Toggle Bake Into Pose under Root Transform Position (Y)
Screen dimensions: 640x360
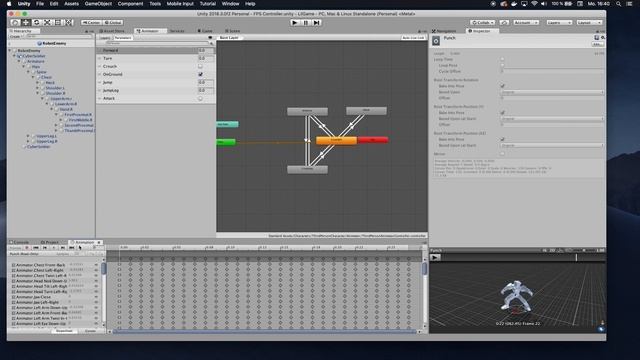(502, 113)
